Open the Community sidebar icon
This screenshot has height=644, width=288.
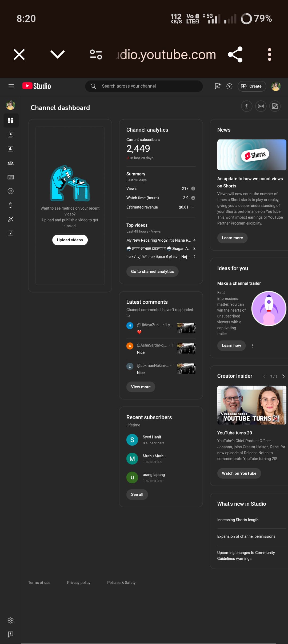click(x=11, y=163)
